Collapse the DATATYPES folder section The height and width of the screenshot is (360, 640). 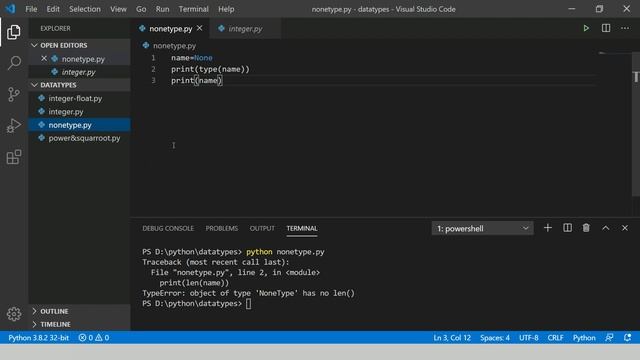coord(34,85)
